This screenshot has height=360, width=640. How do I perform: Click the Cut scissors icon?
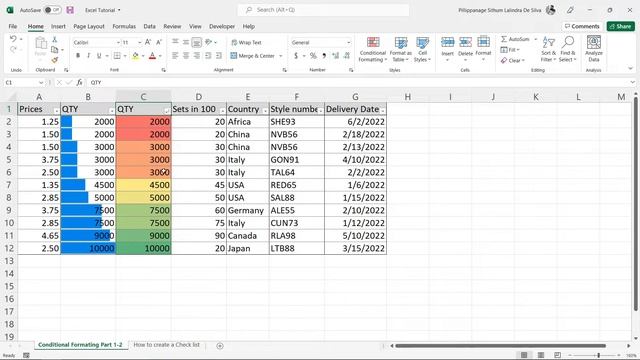pyautogui.click(x=55, y=40)
